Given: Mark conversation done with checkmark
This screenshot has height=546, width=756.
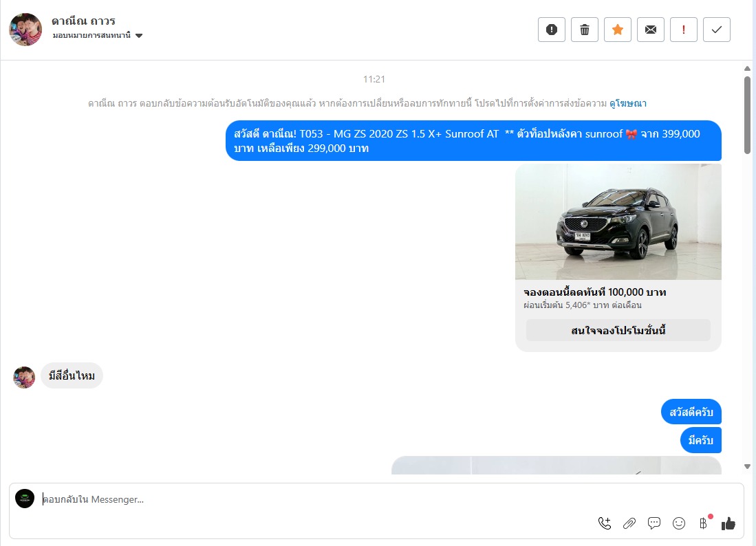Looking at the screenshot, I should pos(717,30).
